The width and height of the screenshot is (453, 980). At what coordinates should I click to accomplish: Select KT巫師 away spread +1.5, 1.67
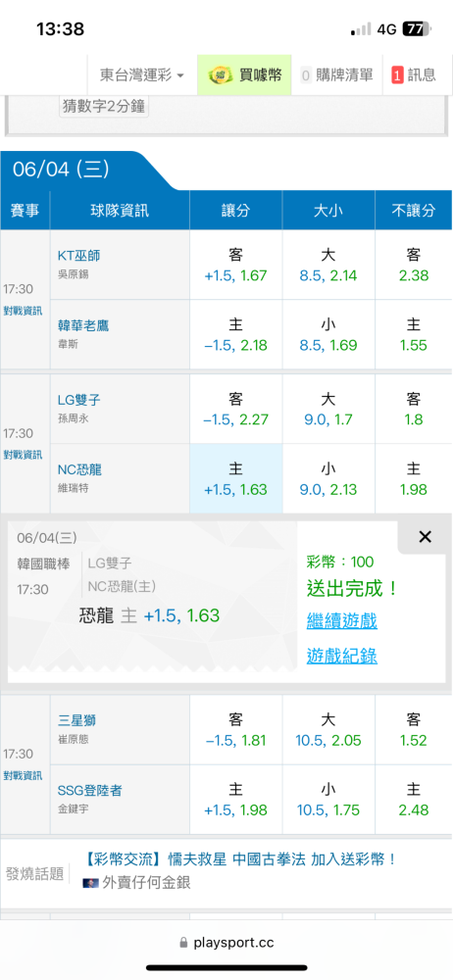click(x=236, y=265)
